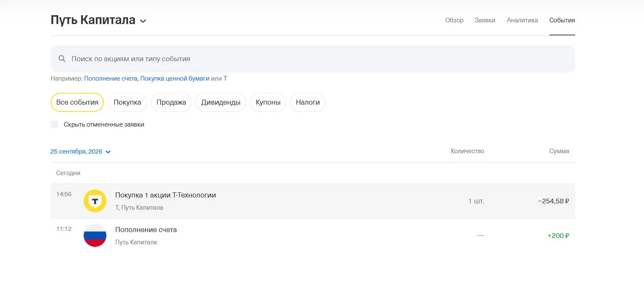The image size is (644, 292).
Task: Click the 14:56 event time
Action: click(x=64, y=195)
